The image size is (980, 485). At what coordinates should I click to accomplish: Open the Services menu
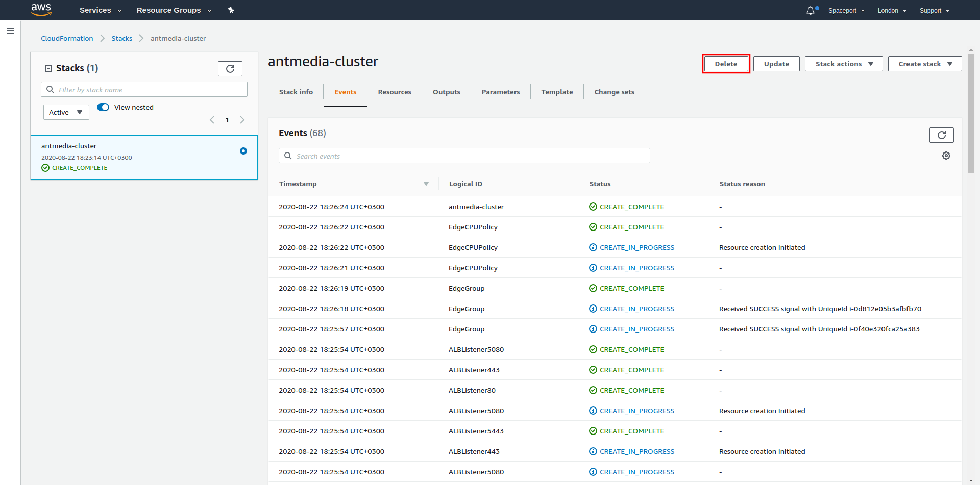click(x=101, y=10)
